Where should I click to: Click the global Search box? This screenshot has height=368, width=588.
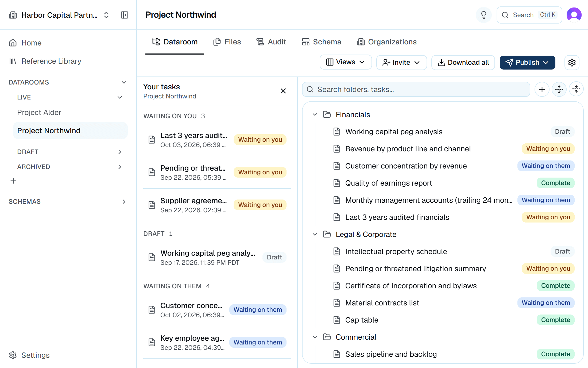[x=529, y=15]
